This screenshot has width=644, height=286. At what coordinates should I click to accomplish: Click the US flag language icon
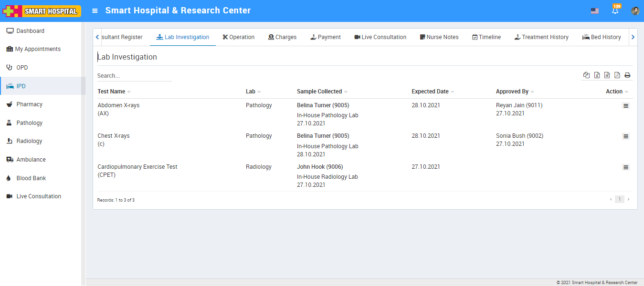click(594, 11)
